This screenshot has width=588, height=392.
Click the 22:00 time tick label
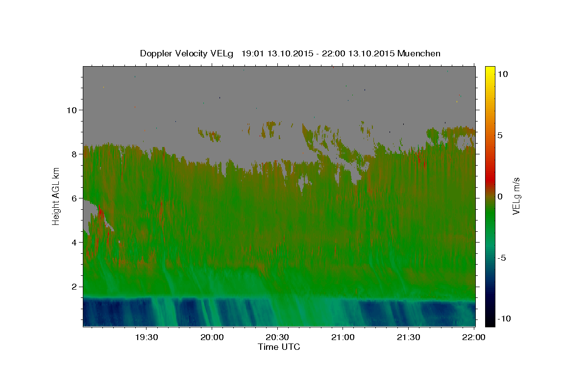pyautogui.click(x=473, y=337)
